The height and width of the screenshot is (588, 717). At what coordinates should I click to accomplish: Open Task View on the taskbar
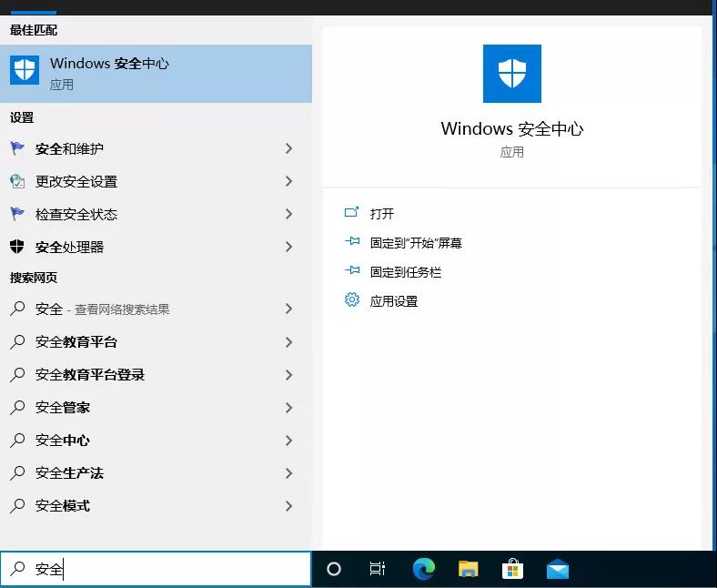378,569
